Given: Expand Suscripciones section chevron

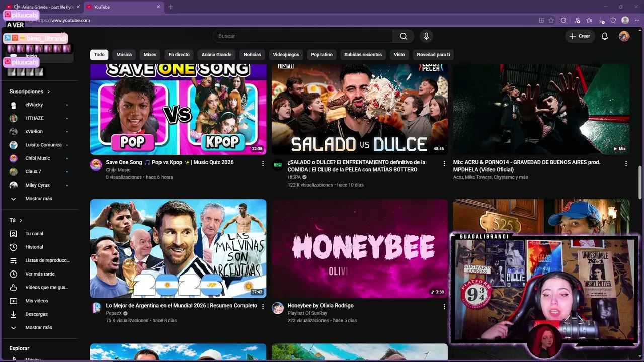Looking at the screenshot, I should coord(49,92).
